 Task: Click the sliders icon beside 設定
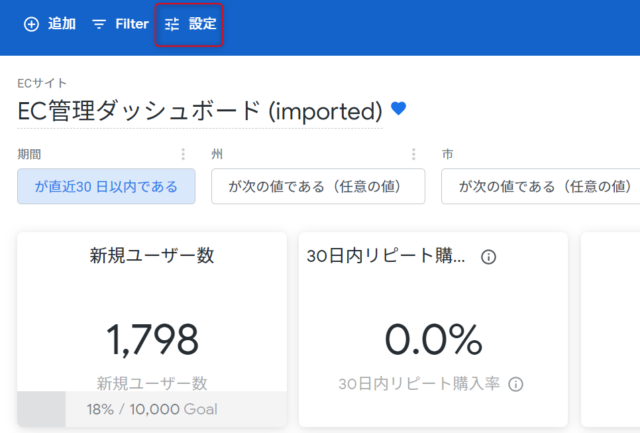[x=172, y=24]
